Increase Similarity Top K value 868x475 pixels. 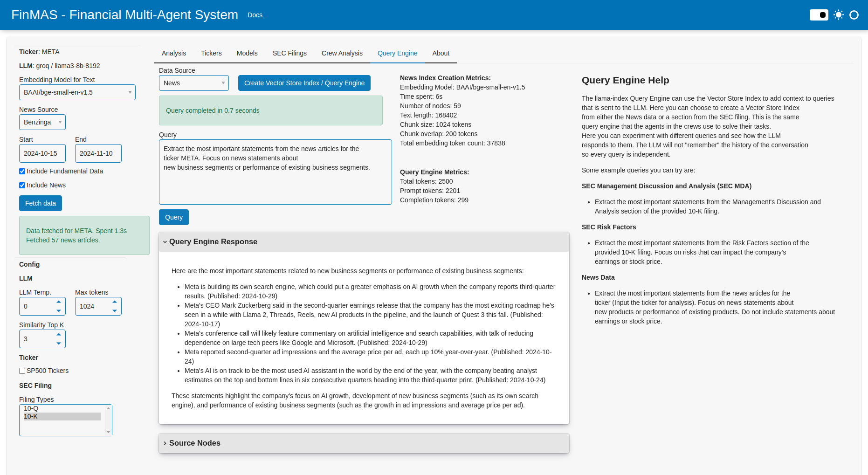click(59, 334)
